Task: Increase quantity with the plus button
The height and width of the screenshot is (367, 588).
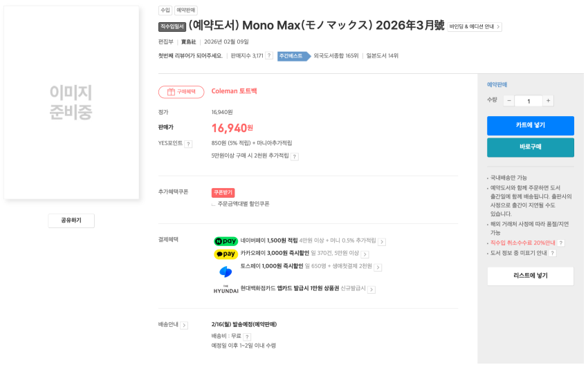Action: point(548,101)
